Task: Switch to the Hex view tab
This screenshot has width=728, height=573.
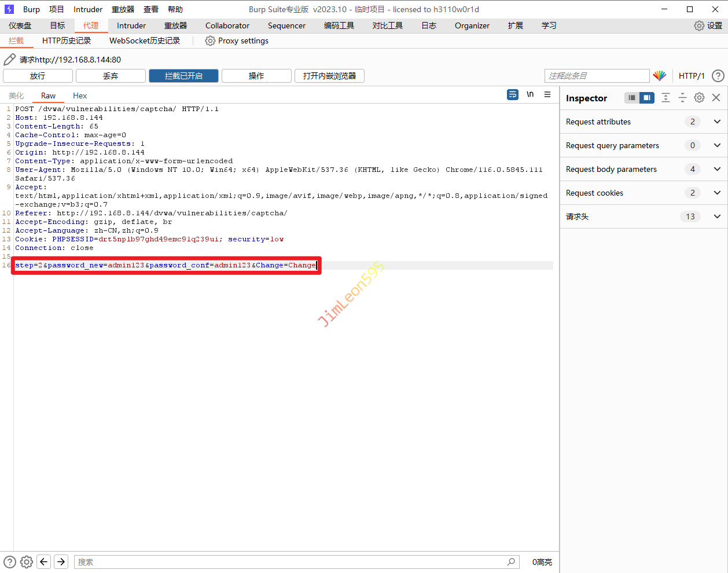Action: coord(80,95)
